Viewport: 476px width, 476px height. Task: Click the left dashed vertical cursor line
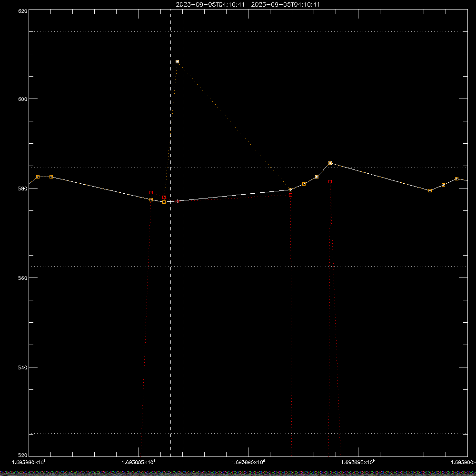tap(170, 233)
